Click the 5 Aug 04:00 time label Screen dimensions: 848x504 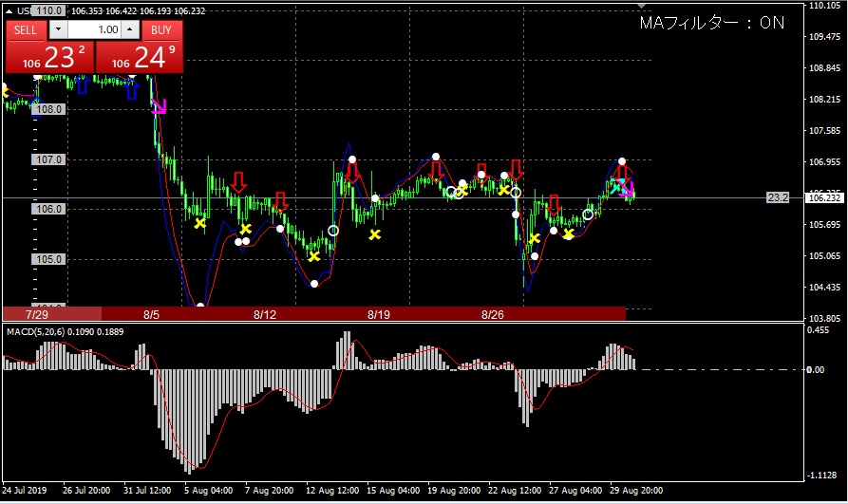pos(208,491)
